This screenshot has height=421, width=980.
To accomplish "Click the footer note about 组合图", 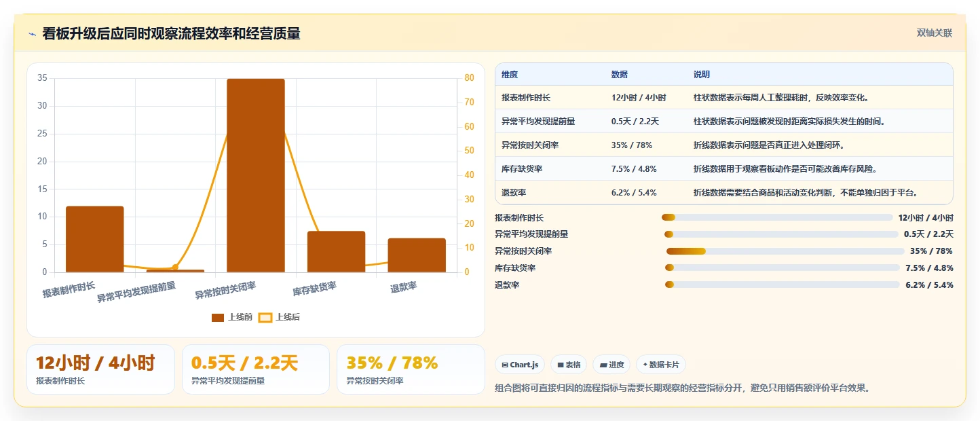I will [x=683, y=388].
